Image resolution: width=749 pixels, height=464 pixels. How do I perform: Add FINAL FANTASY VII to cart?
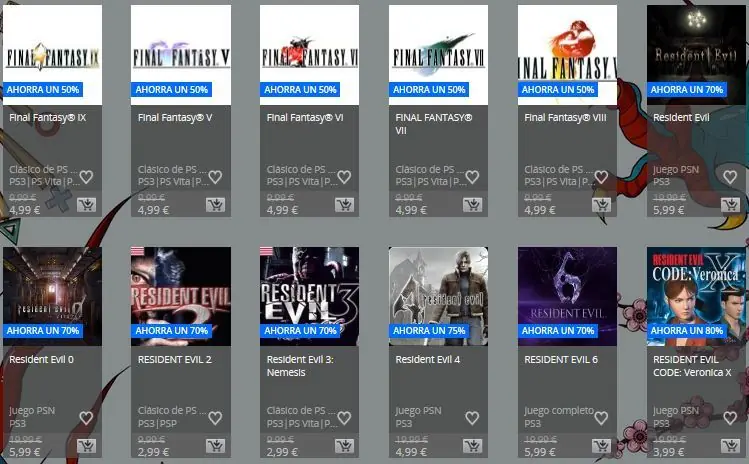pos(472,205)
